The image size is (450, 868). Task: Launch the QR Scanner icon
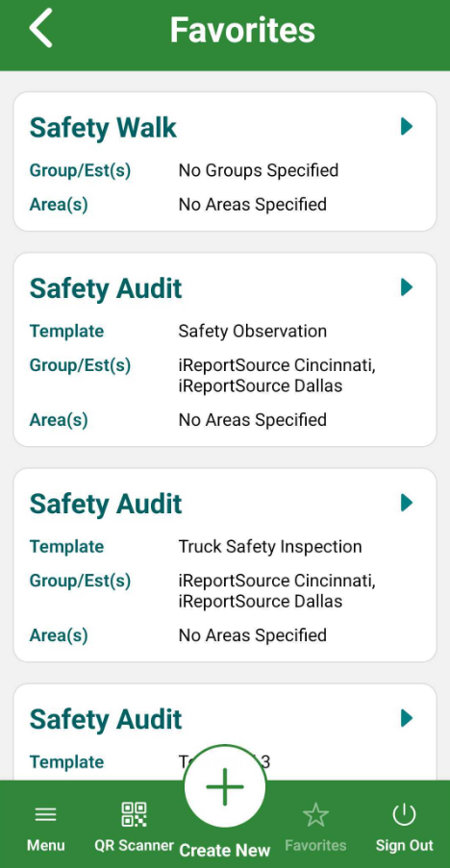(x=134, y=814)
